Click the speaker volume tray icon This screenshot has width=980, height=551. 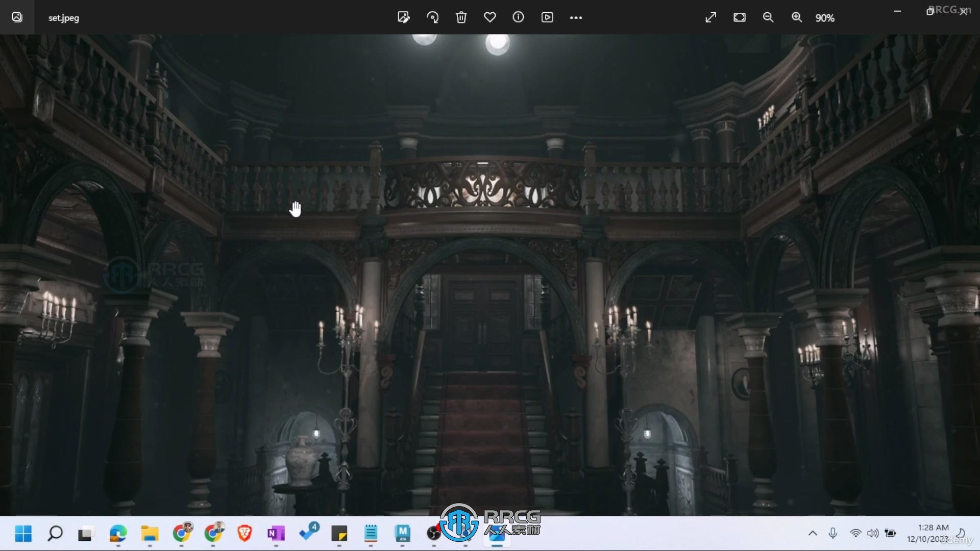[x=873, y=534]
